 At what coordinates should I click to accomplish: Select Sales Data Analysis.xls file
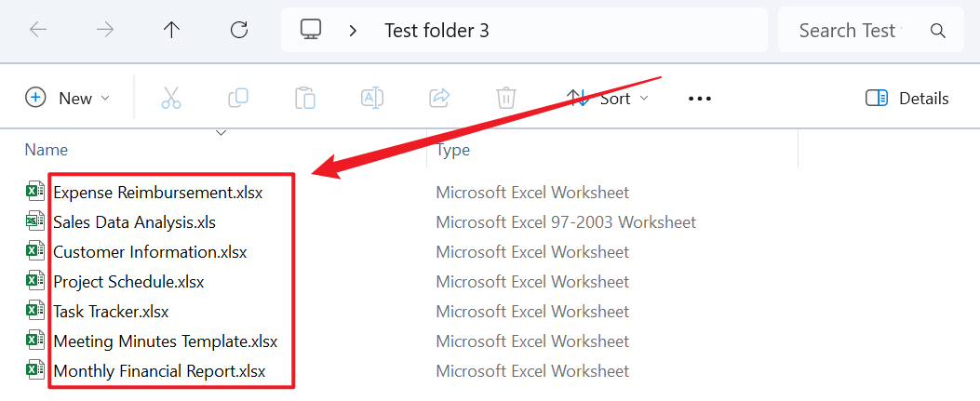[134, 221]
